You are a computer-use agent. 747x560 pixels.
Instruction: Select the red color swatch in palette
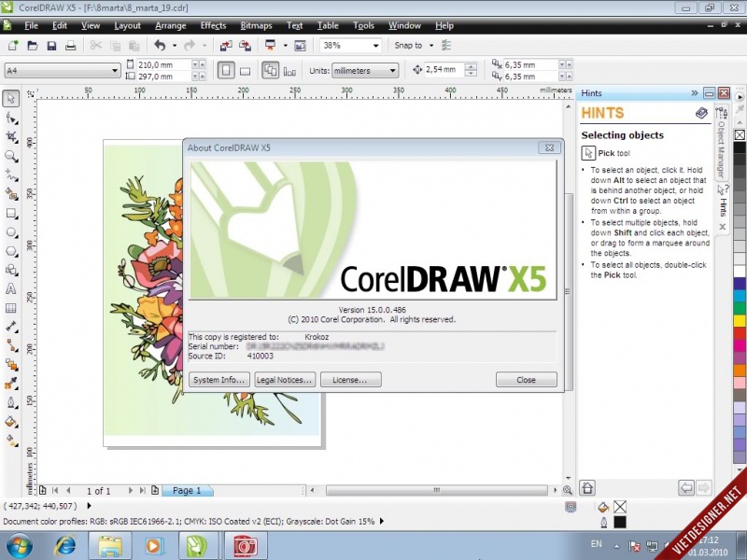(x=740, y=333)
